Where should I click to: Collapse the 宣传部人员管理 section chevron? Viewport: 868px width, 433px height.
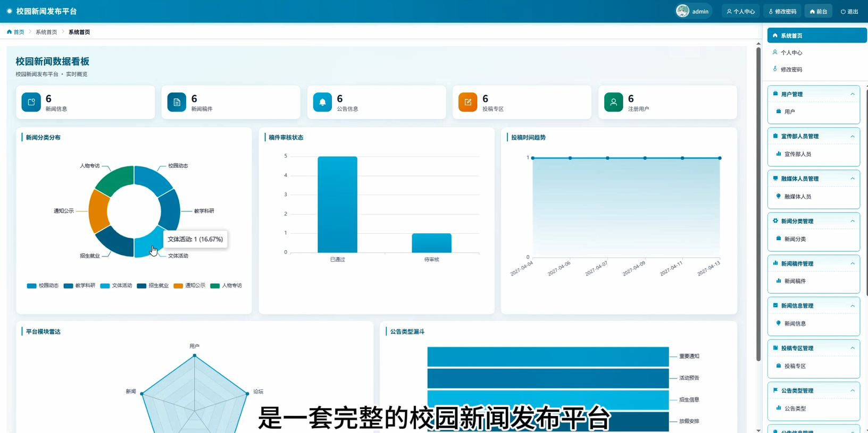tap(853, 137)
